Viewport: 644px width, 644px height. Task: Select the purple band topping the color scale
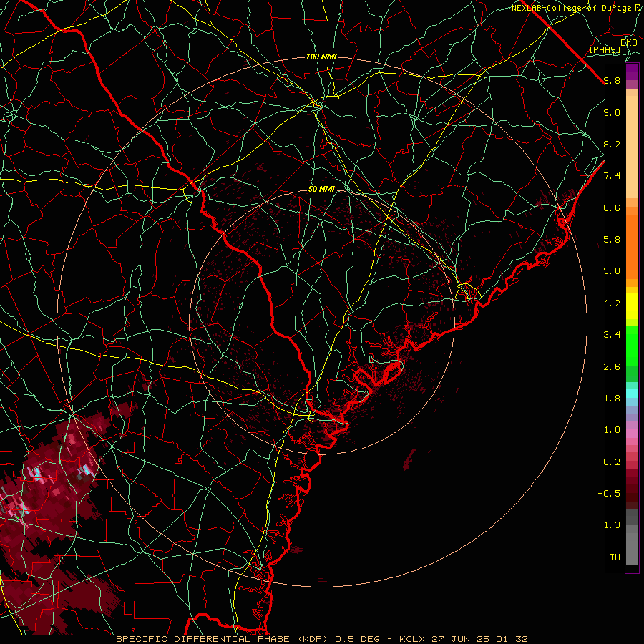[x=632, y=72]
